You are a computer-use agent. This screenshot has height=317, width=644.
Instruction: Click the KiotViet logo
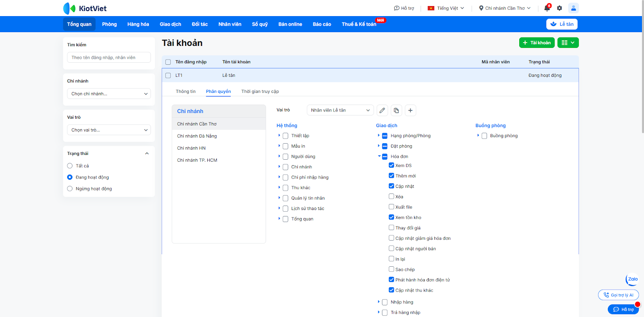pyautogui.click(x=85, y=8)
